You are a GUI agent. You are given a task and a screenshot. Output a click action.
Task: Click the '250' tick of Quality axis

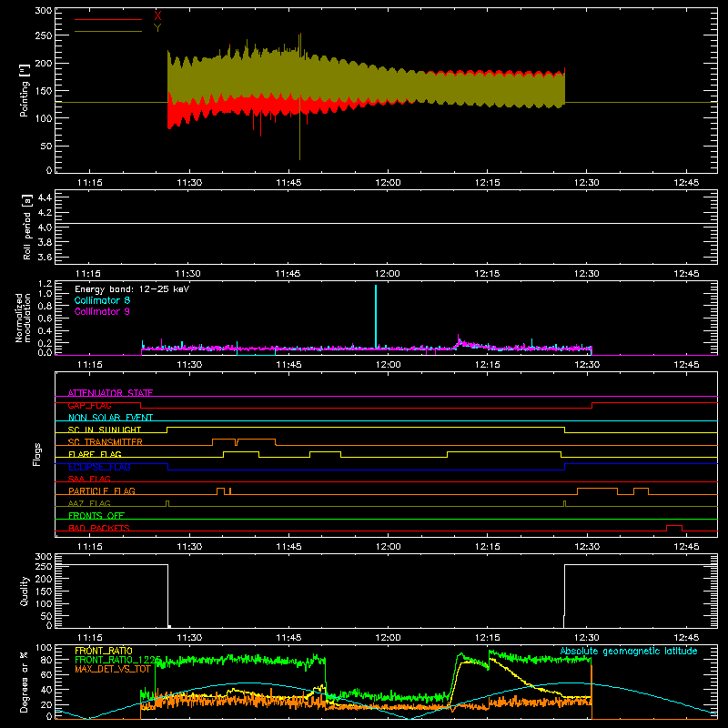(44, 566)
